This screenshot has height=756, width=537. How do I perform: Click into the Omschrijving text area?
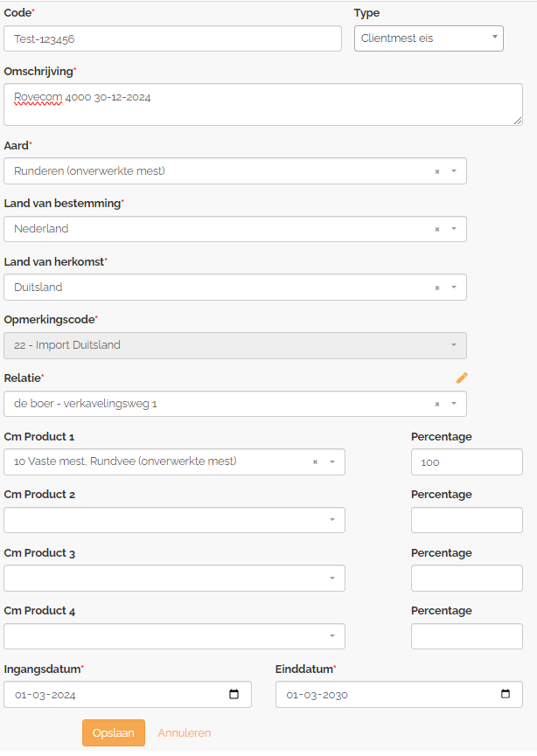coord(263,105)
